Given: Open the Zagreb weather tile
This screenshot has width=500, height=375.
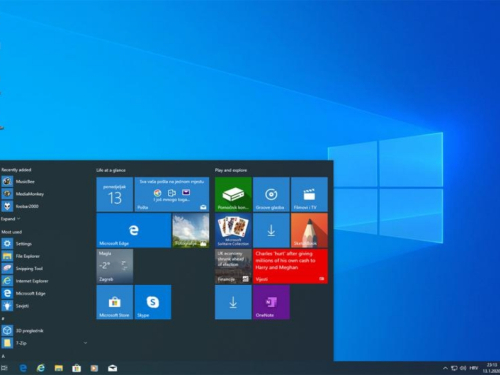Looking at the screenshot, I should 115,266.
